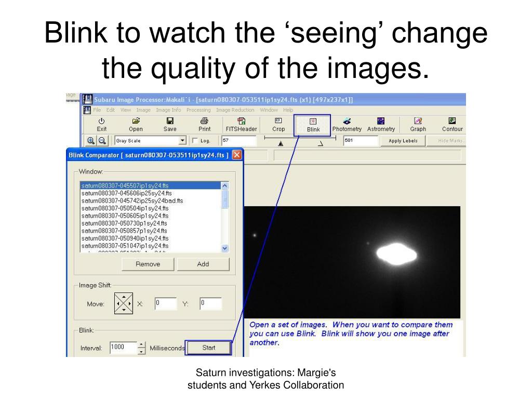
Task: Open the Edit menu
Action: click(111, 110)
